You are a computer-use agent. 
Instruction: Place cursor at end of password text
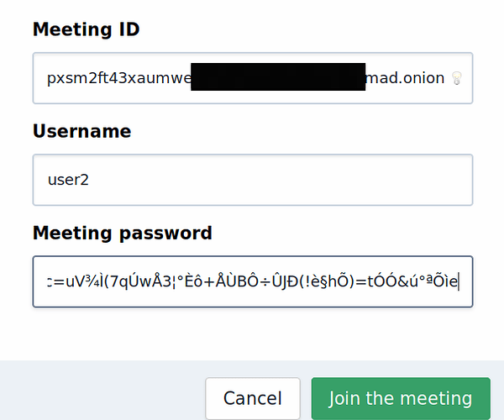coord(459,281)
